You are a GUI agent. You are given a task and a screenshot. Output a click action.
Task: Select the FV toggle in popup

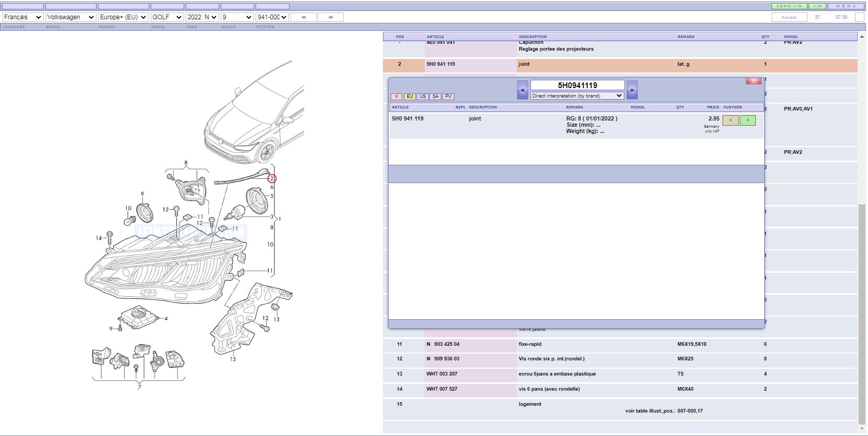[448, 96]
